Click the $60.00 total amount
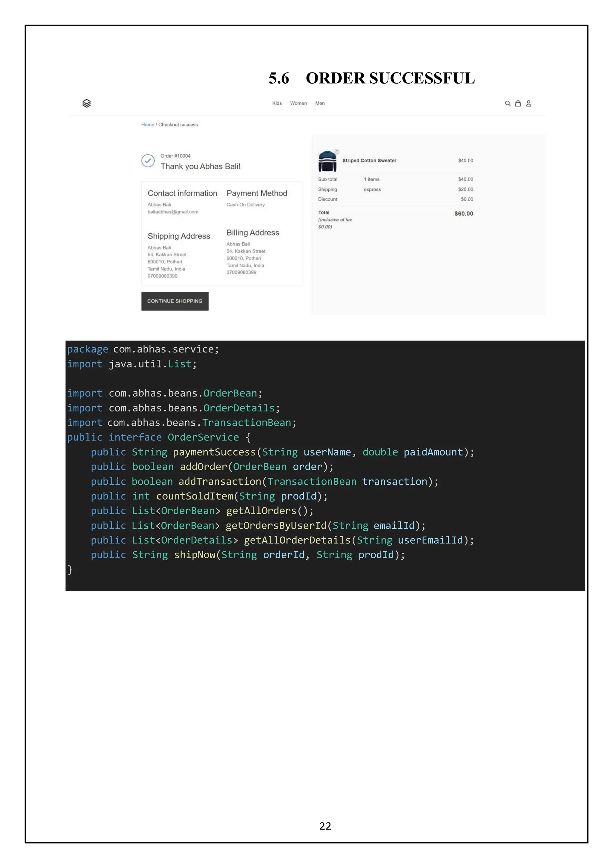 coord(463,214)
